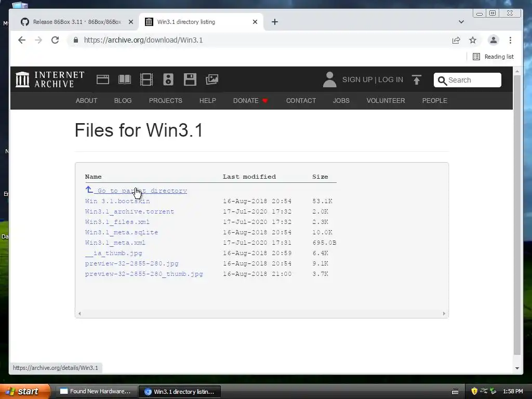Click the Files for Win3.1 heading
Screen dimensions: 532x399
139,130
